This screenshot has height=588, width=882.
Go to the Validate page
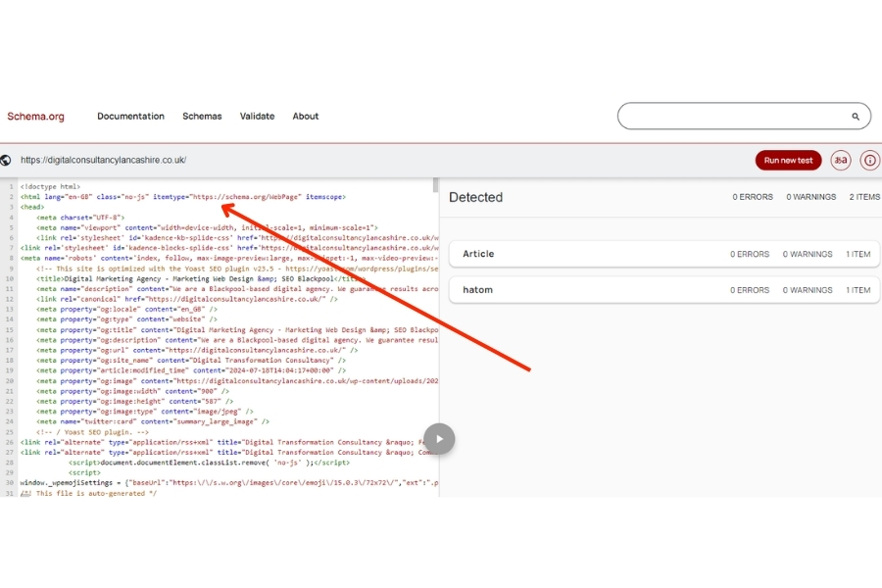click(x=257, y=116)
